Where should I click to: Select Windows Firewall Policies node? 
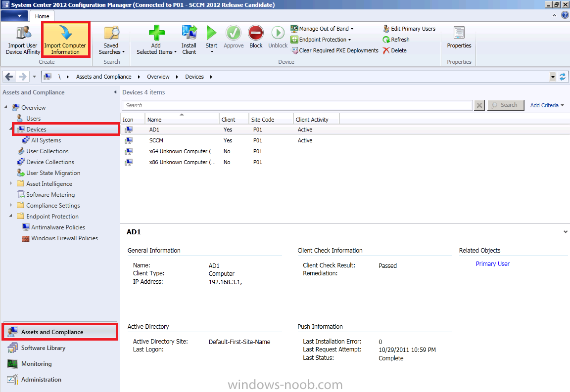tap(64, 238)
